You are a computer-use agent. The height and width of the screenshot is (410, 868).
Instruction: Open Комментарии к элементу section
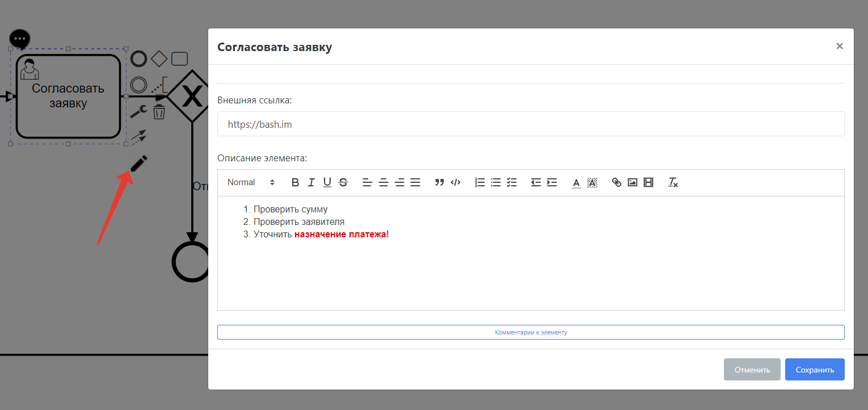click(x=531, y=332)
